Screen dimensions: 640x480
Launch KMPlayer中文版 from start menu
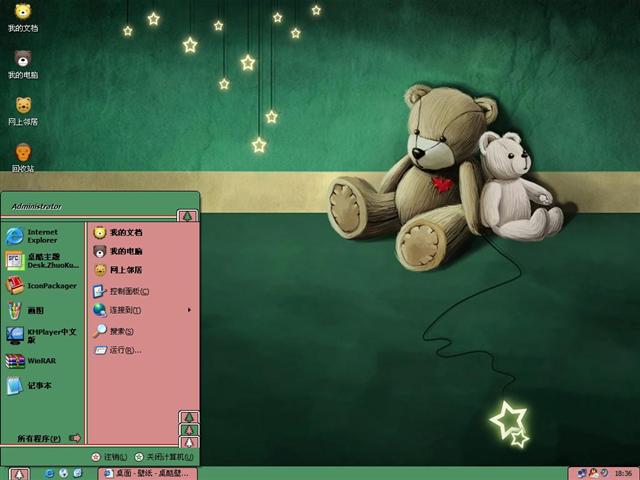(x=42, y=336)
